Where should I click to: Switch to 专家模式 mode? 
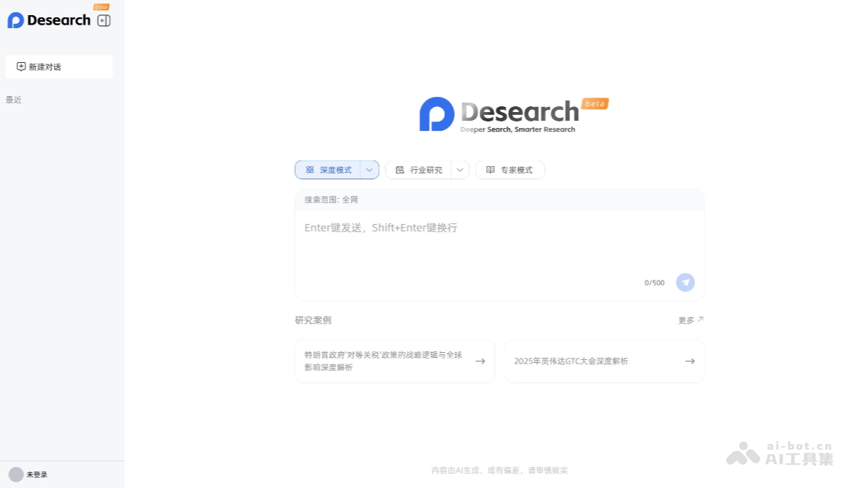[510, 169]
